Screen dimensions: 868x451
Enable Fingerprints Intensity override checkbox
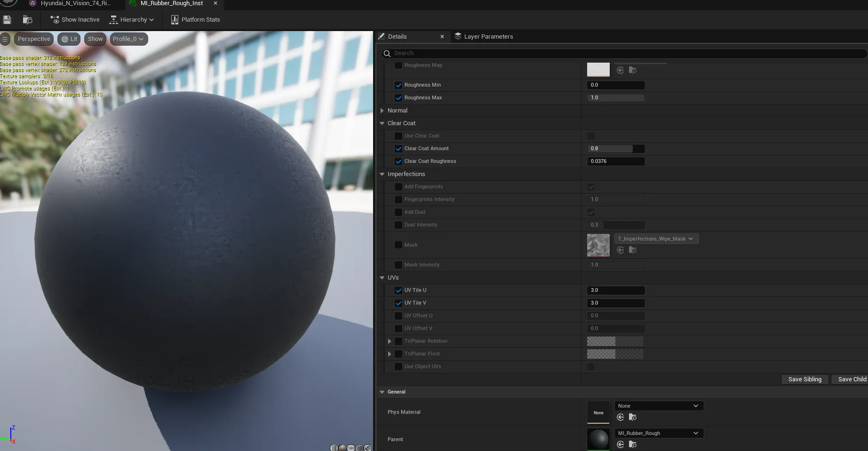(398, 200)
